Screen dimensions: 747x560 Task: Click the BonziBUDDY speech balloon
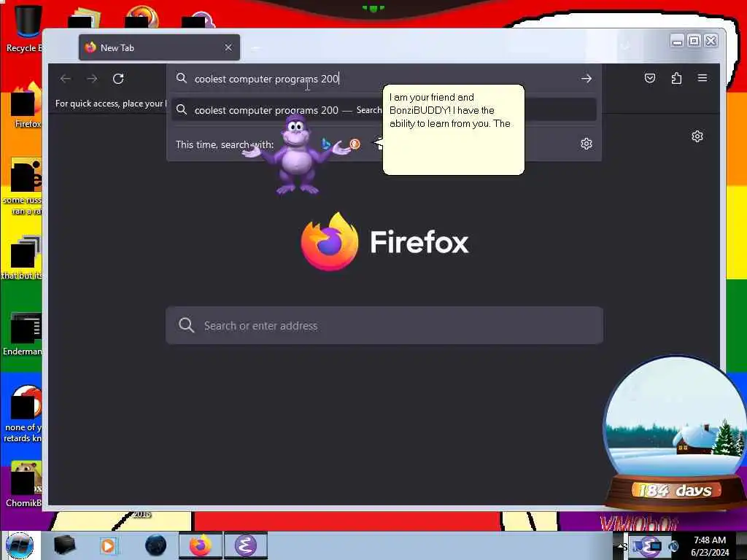(453, 130)
